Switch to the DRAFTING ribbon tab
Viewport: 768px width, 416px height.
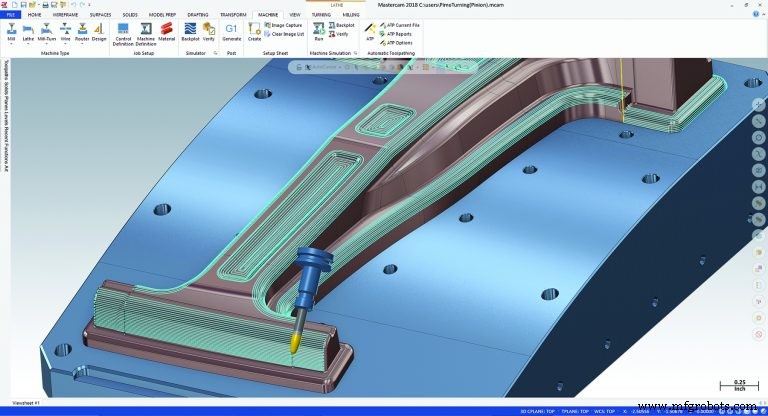[x=198, y=15]
